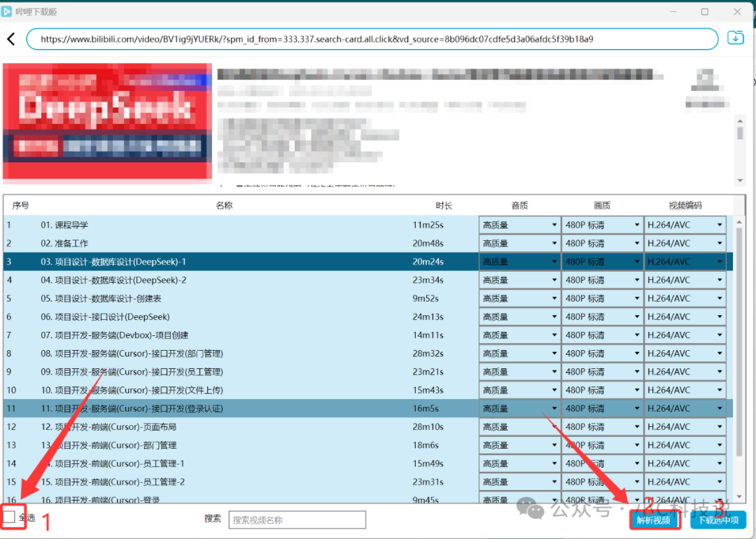The height and width of the screenshot is (539, 756).
Task: Open 视频编码 dropdown for 07. 项目创建 row
Action: tap(685, 335)
